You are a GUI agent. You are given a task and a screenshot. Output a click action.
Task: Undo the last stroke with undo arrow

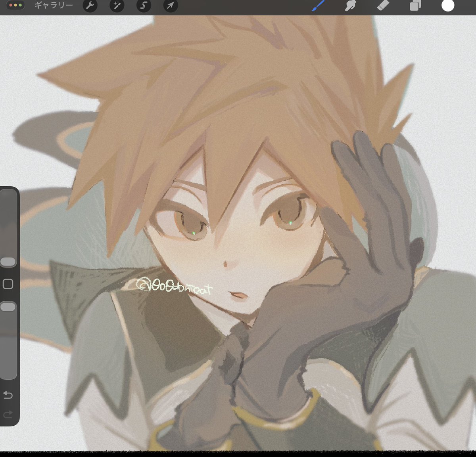tap(8, 395)
